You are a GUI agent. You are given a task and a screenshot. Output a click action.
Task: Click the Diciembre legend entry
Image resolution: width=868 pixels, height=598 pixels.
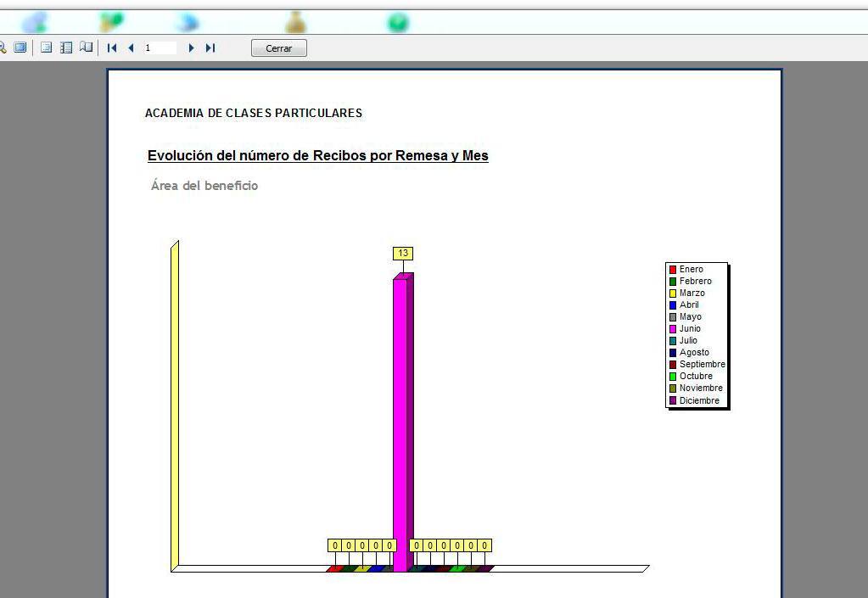point(699,400)
